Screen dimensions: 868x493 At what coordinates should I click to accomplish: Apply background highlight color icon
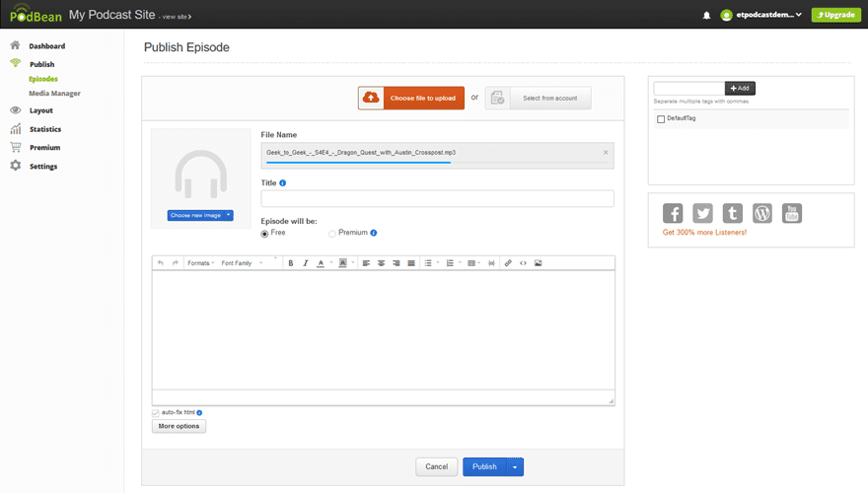tap(342, 263)
